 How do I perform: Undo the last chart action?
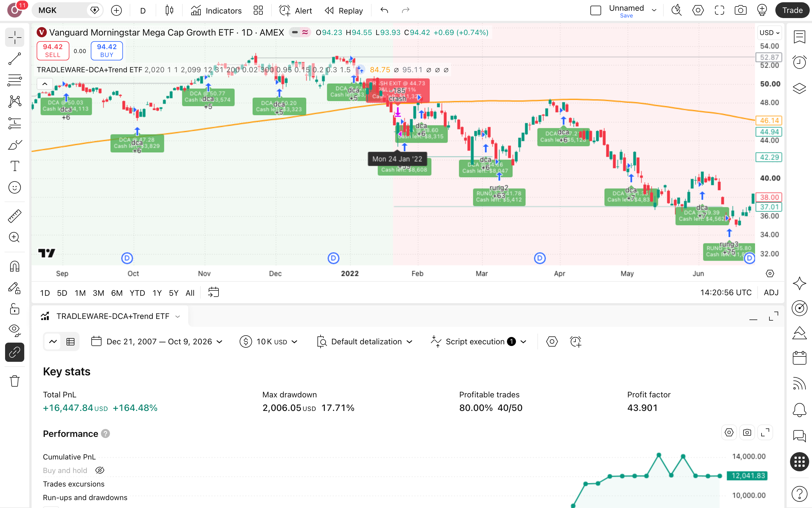click(x=385, y=10)
